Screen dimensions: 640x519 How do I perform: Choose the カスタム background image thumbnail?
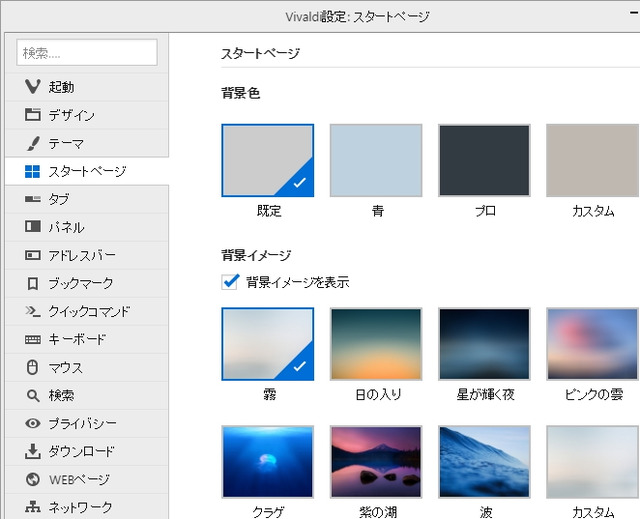[592, 462]
